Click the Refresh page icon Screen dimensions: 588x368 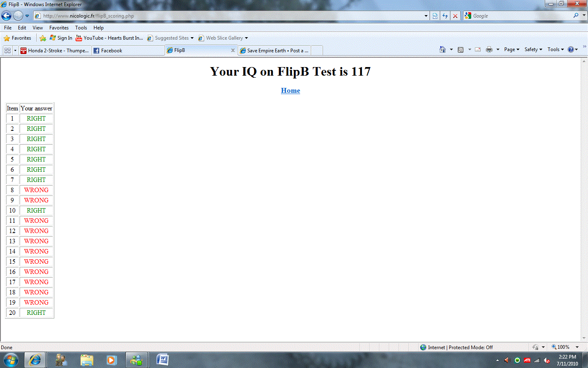[445, 16]
